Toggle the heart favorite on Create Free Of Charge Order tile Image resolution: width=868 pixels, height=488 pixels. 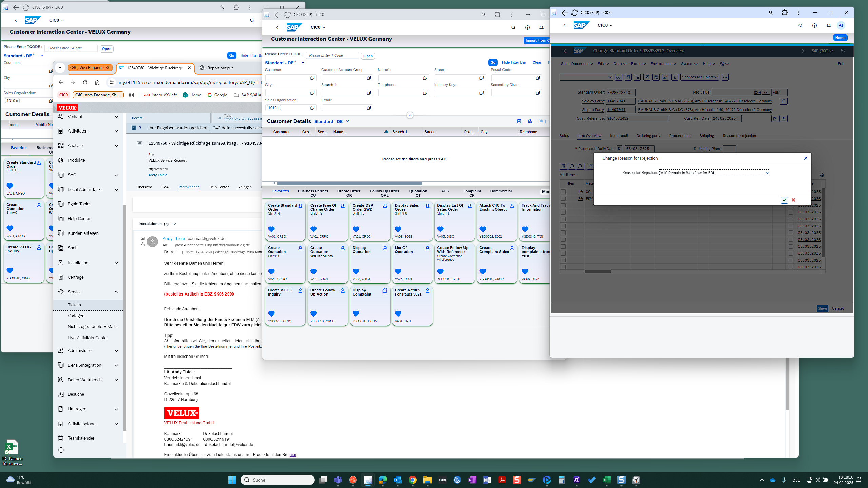(x=313, y=229)
